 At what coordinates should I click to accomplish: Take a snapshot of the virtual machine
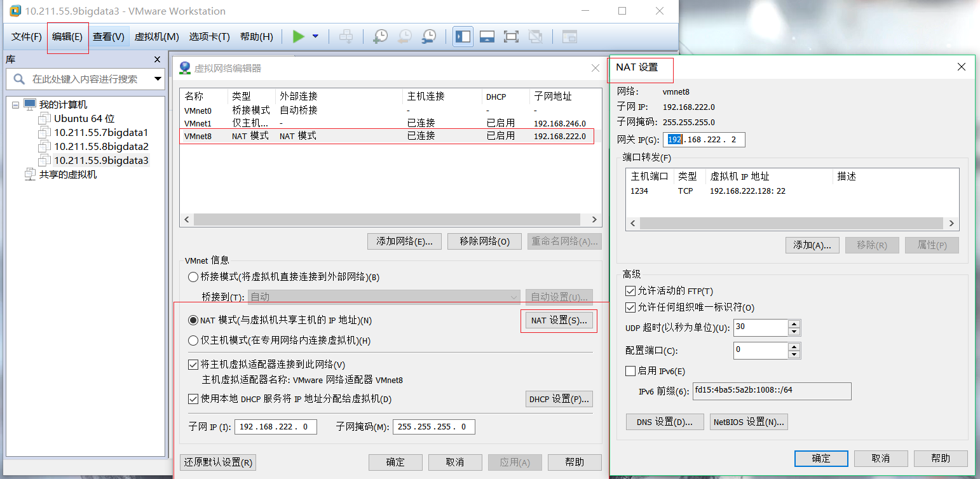pos(380,36)
